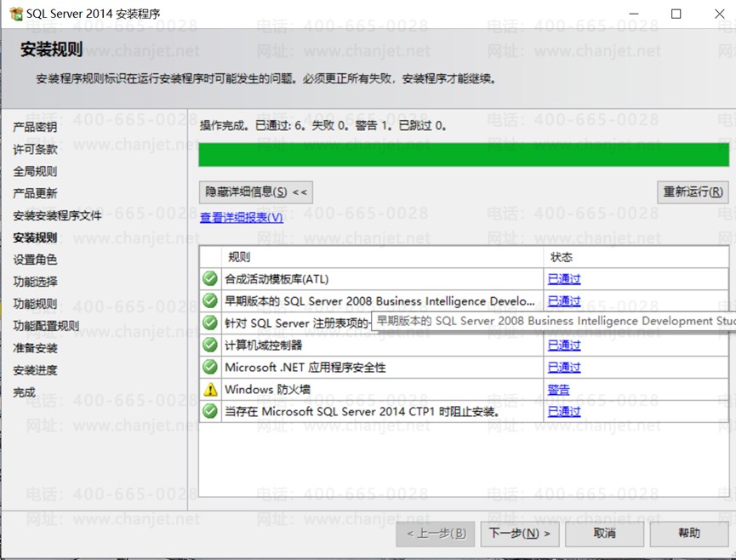Open the 查看详细报表 link
736x560 pixels.
coord(242,217)
